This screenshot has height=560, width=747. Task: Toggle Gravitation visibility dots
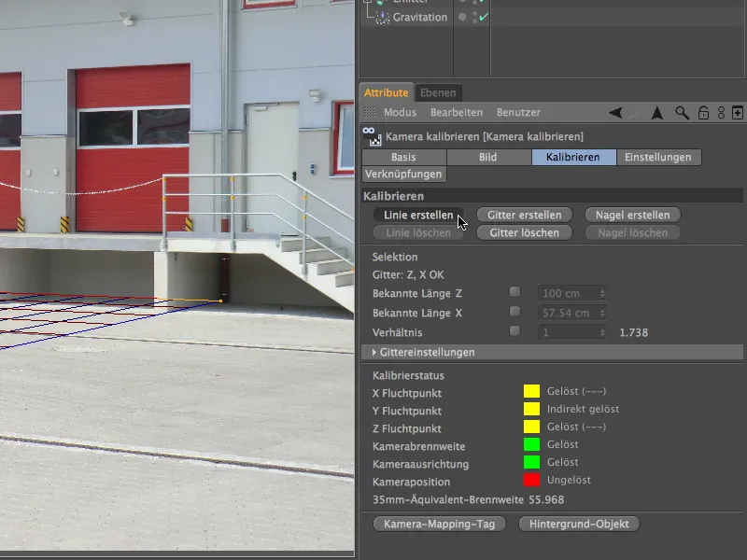tap(474, 18)
